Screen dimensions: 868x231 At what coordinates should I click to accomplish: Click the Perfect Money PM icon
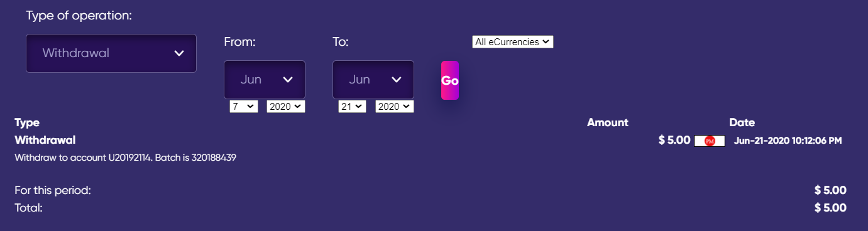click(710, 141)
